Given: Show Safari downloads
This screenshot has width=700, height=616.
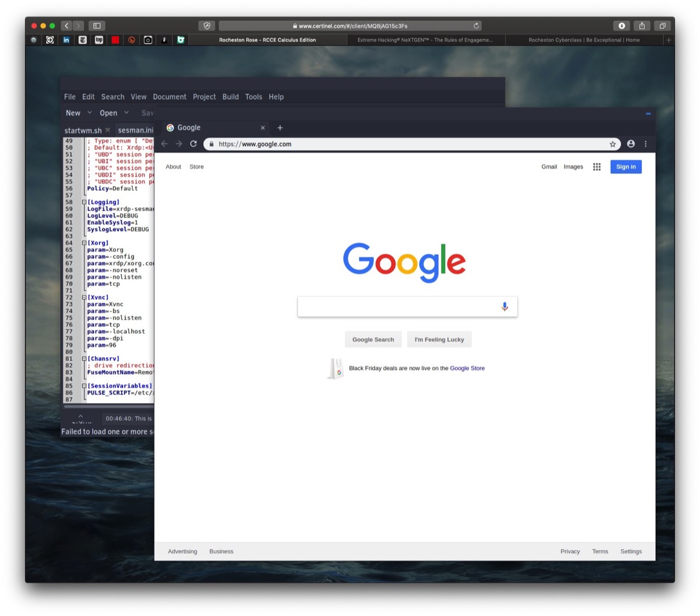Looking at the screenshot, I should [622, 26].
